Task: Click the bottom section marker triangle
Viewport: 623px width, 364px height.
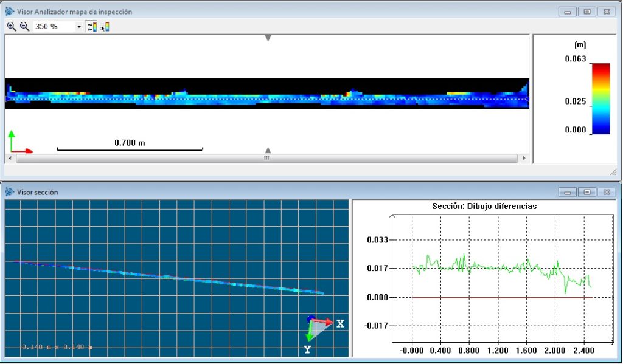Action: click(268, 150)
